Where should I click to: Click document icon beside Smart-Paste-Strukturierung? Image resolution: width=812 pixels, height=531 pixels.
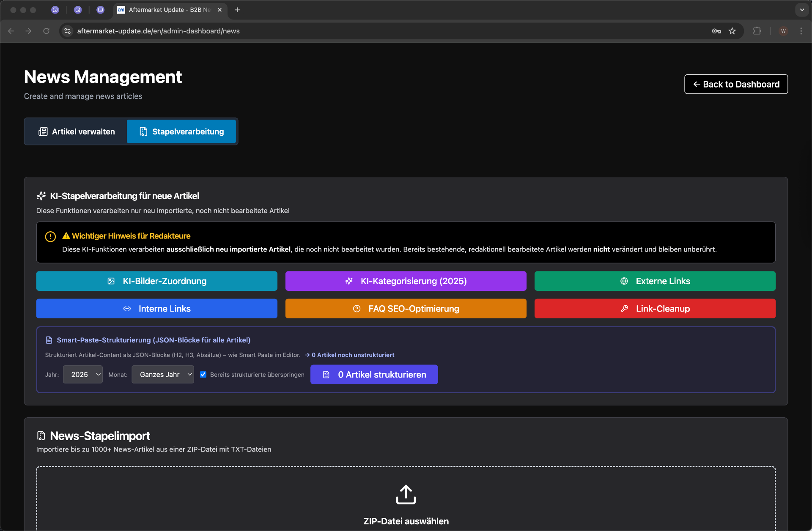coord(49,340)
